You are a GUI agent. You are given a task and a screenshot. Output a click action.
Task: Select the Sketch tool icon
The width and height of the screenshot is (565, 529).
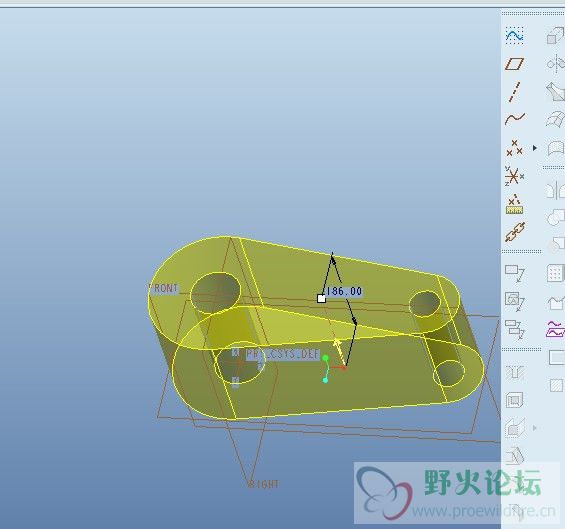[x=515, y=35]
